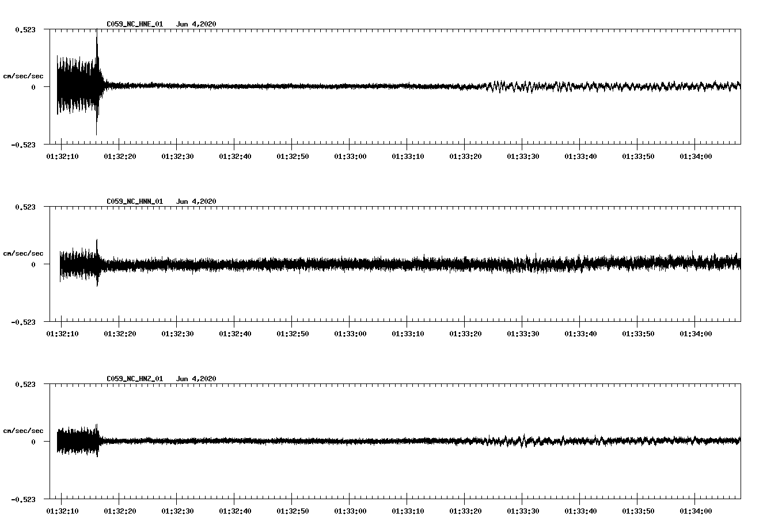
Task: Click the zero label on HNZ axis
Action: (33, 442)
